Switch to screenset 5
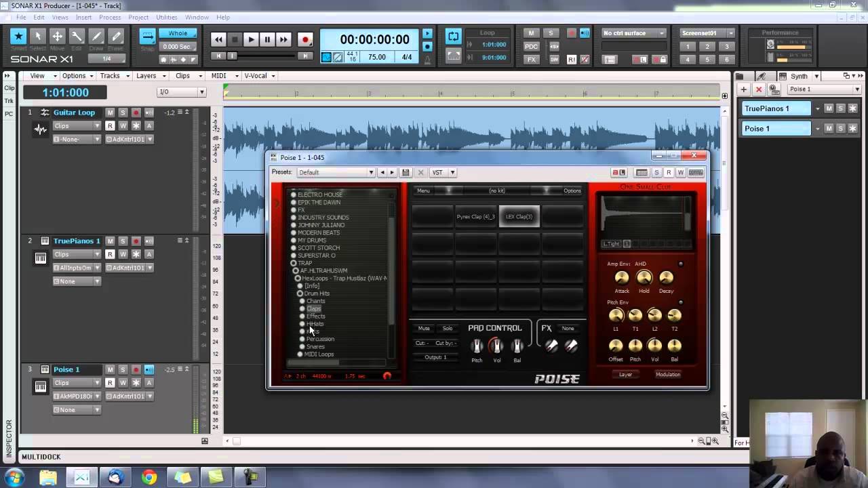 (x=707, y=60)
